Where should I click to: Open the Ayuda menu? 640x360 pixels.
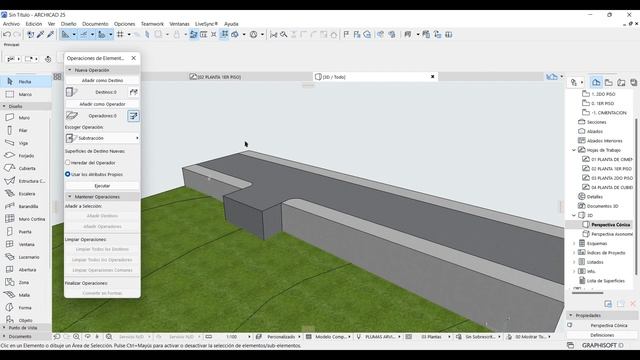click(x=231, y=24)
